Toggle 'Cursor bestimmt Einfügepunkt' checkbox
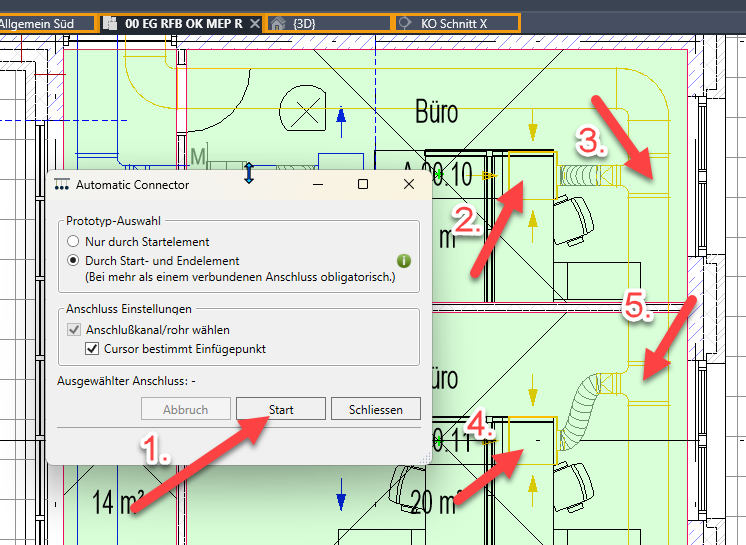Image resolution: width=746 pixels, height=545 pixels. [x=93, y=349]
